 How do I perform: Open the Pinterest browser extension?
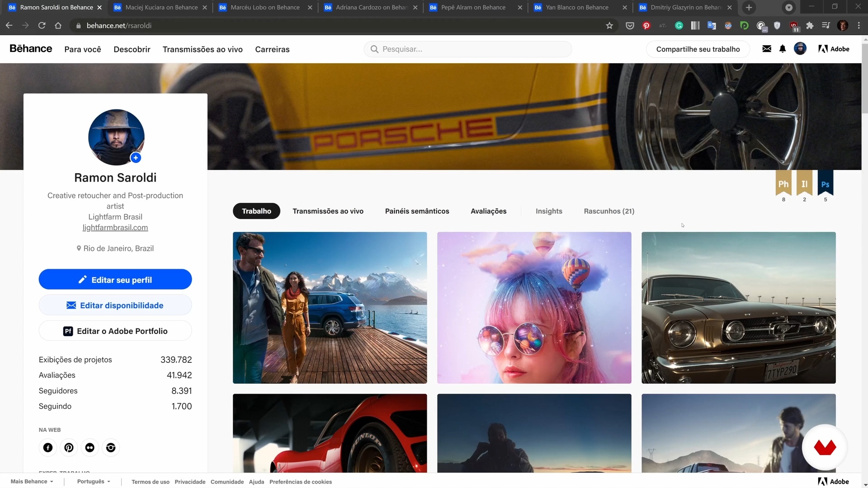tap(646, 26)
